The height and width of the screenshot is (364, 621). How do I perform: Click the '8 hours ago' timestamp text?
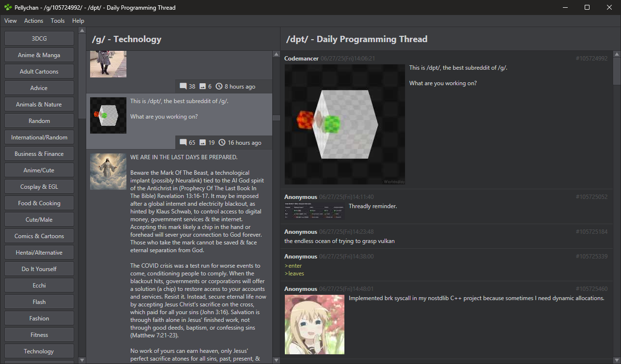coord(240,87)
